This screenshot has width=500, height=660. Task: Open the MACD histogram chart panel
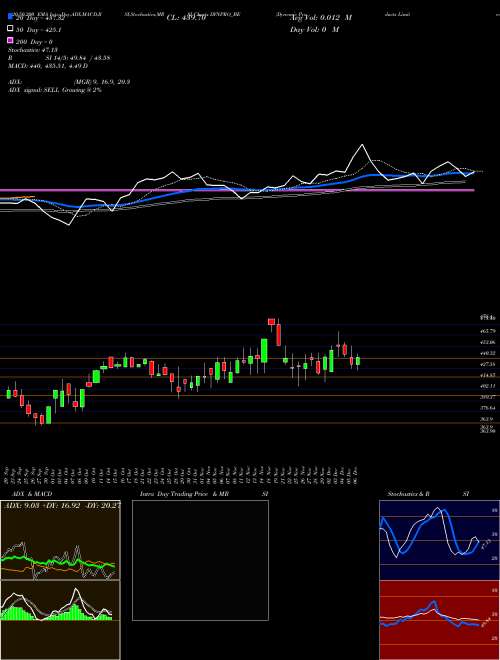coord(60,620)
